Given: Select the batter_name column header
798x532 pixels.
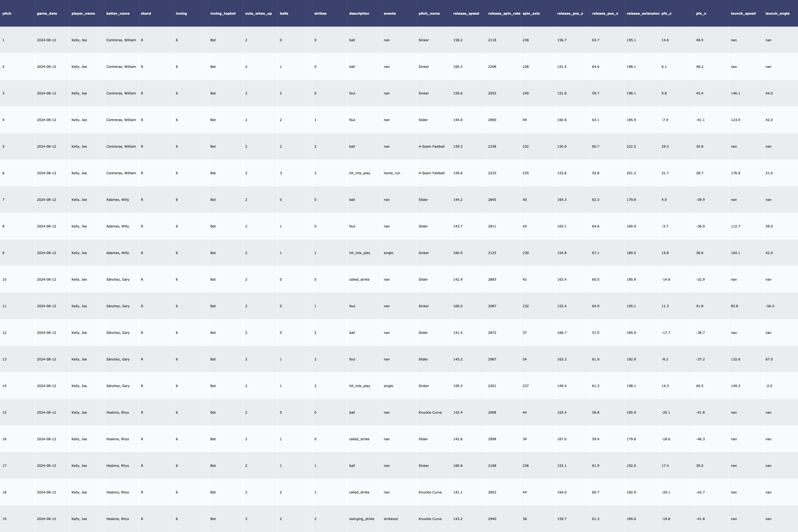Looking at the screenshot, I should click(118, 14).
